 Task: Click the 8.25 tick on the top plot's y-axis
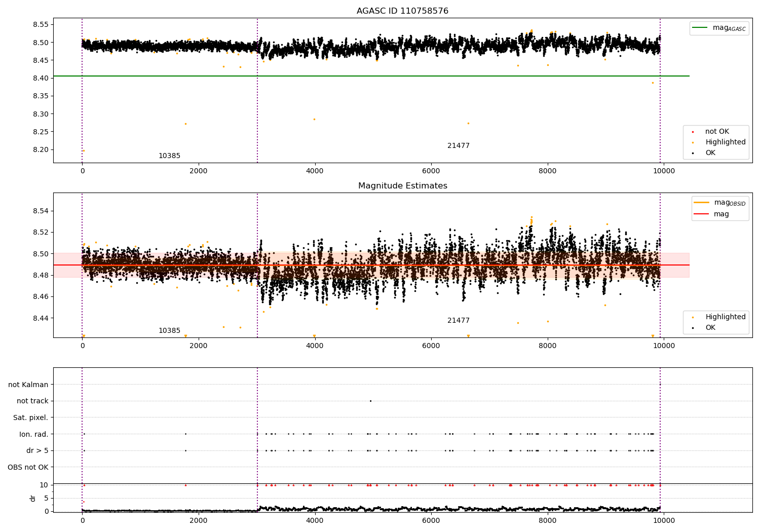click(x=40, y=132)
